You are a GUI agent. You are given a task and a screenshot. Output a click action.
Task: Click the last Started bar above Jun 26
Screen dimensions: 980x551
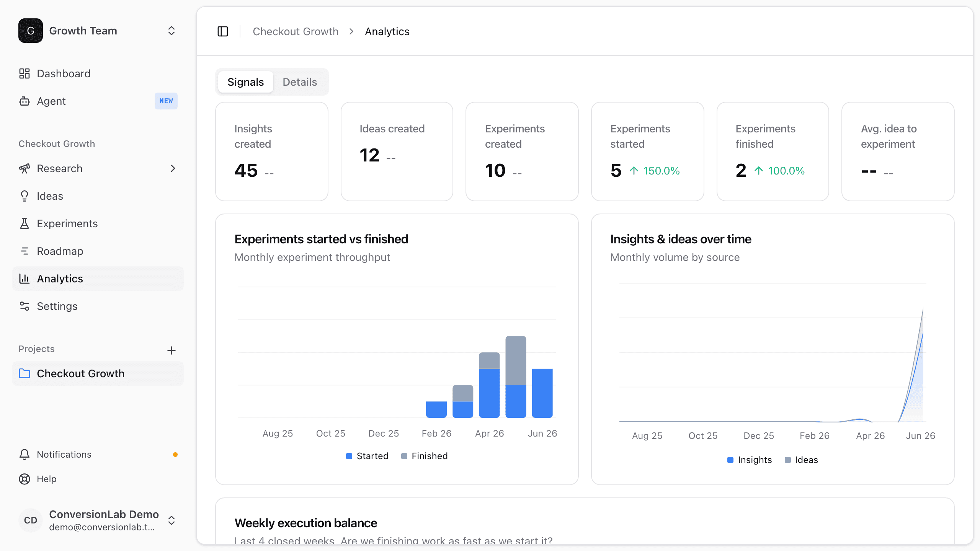(x=542, y=393)
